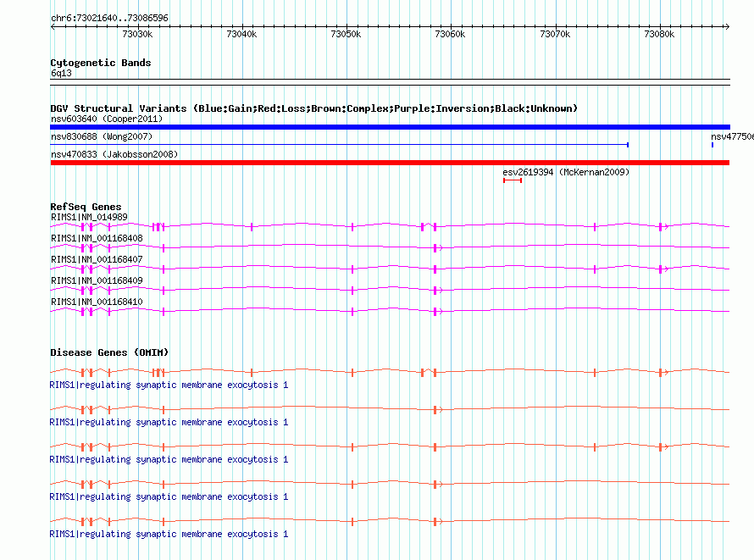The height and width of the screenshot is (560, 754).
Task: Select the DGV Structural Variants track title
Action: point(314,108)
